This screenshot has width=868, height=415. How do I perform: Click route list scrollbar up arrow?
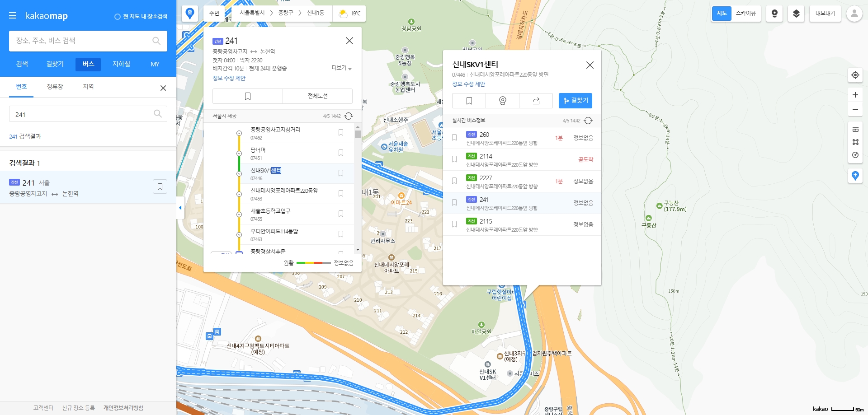point(358,127)
